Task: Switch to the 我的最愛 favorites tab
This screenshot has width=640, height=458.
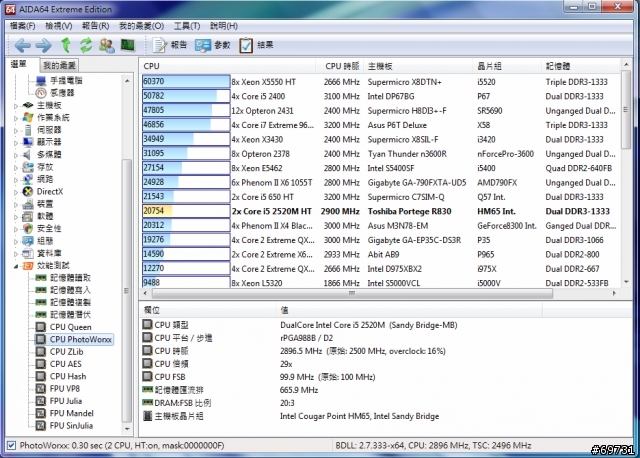Action: pyautogui.click(x=59, y=65)
